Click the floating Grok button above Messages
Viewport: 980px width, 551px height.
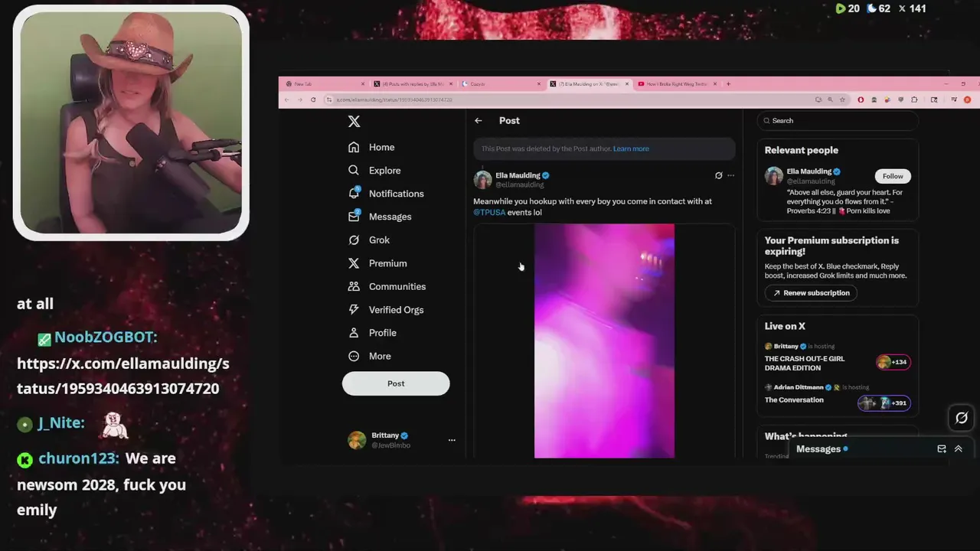[962, 418]
